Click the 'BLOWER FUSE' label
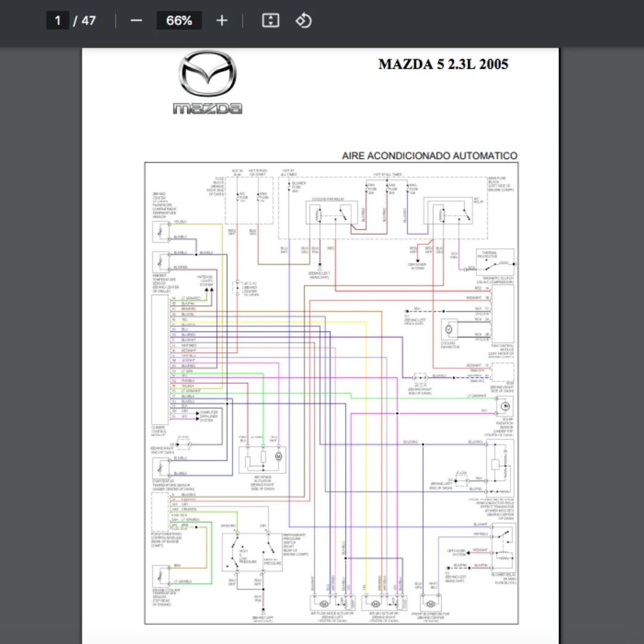644x644 pixels. click(299, 187)
